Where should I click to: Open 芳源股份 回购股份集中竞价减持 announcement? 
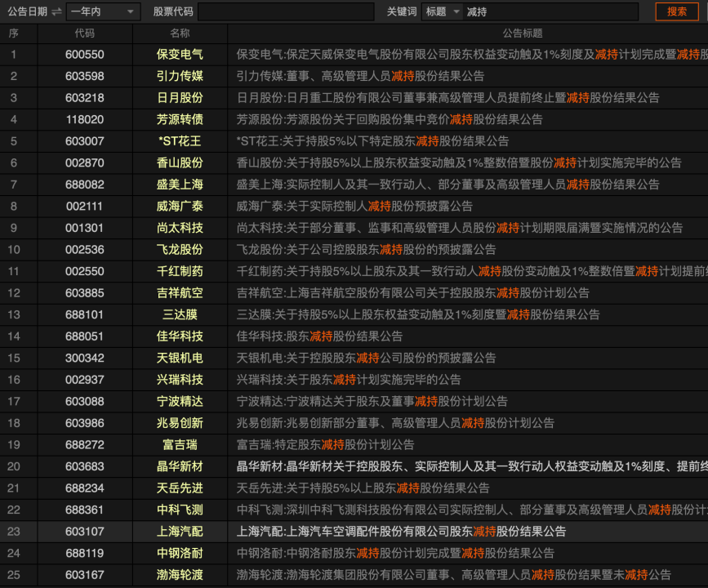point(390,120)
